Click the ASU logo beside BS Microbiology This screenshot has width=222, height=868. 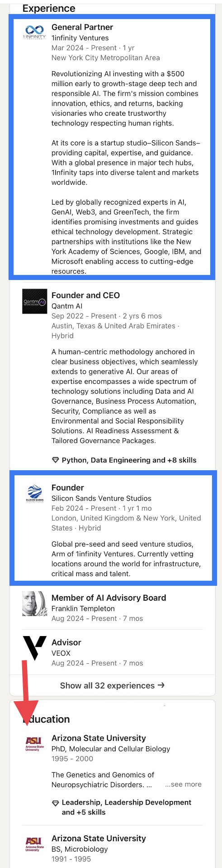(x=35, y=844)
